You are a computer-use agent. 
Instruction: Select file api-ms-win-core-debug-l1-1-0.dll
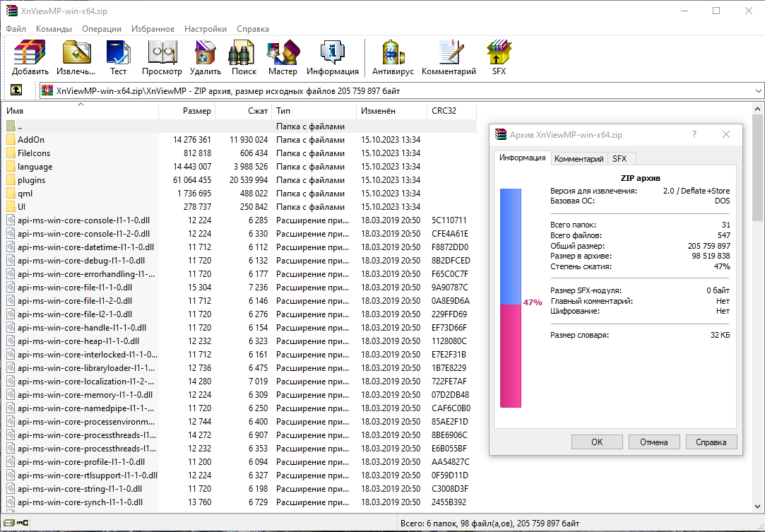[81, 261]
